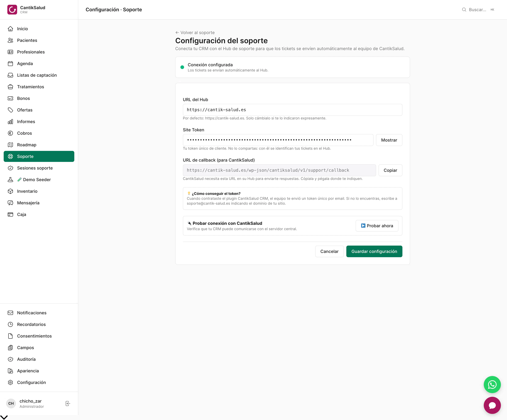This screenshot has height=420, width=507.
Task: Click the Agenda calendar icon
Action: pyautogui.click(x=10, y=63)
